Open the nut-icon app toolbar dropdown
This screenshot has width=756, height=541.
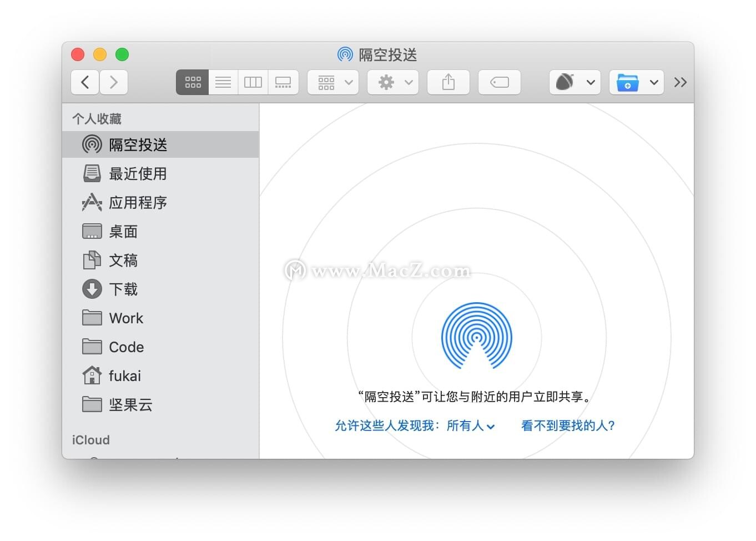pos(575,82)
